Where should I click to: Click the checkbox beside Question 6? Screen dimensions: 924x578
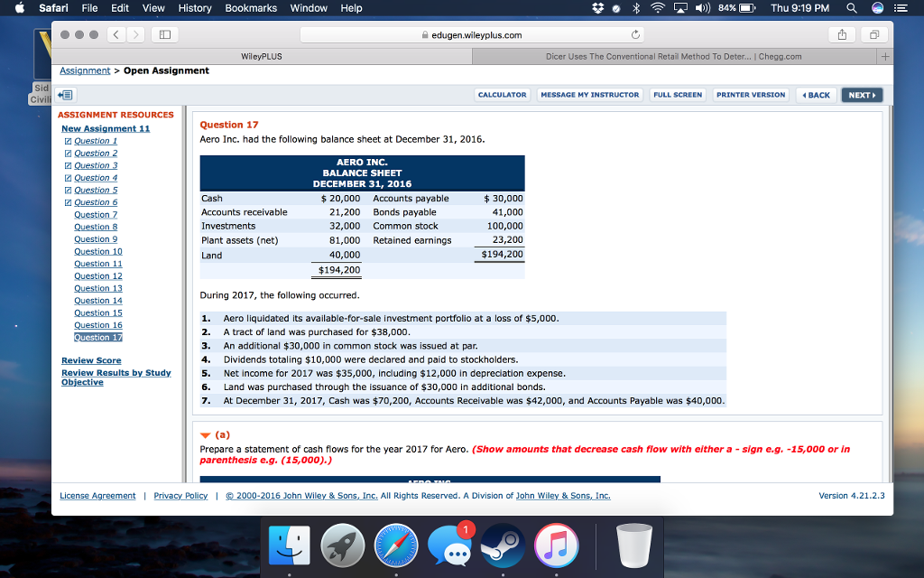pyautogui.click(x=68, y=203)
